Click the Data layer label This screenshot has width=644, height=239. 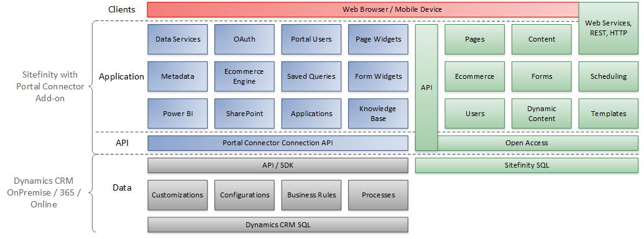[x=122, y=187]
